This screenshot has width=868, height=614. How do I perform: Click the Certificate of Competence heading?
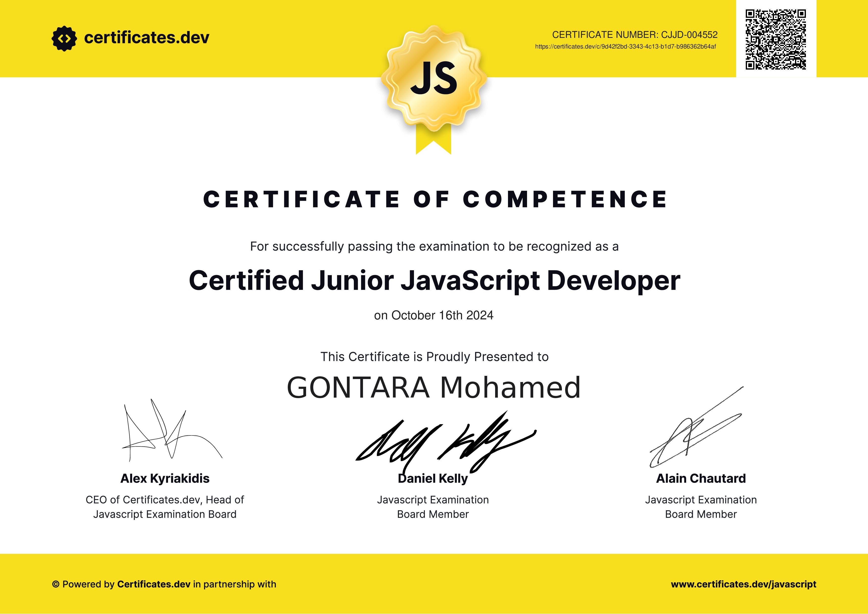[x=435, y=199]
